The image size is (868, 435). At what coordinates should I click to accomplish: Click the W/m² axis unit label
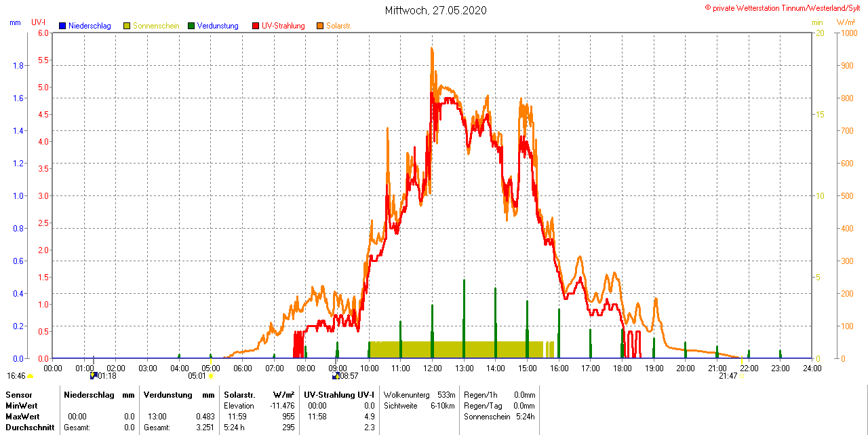(846, 22)
